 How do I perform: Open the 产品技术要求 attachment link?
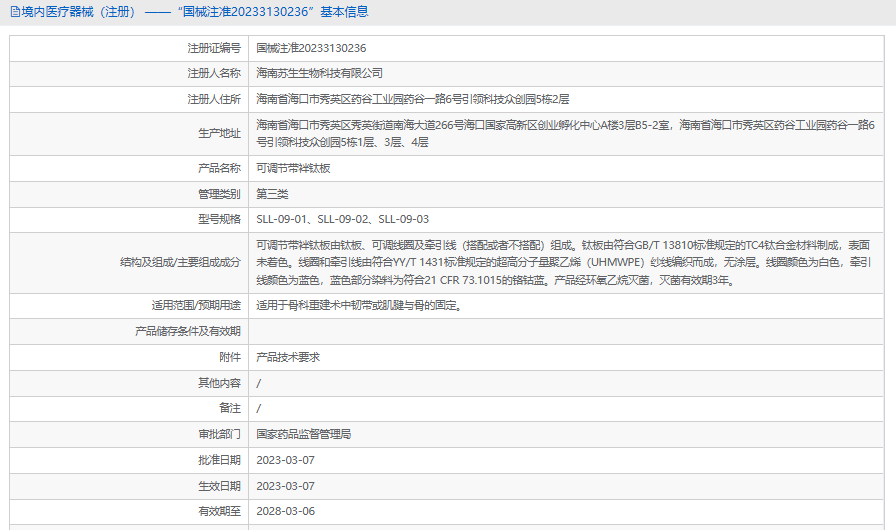click(x=288, y=357)
